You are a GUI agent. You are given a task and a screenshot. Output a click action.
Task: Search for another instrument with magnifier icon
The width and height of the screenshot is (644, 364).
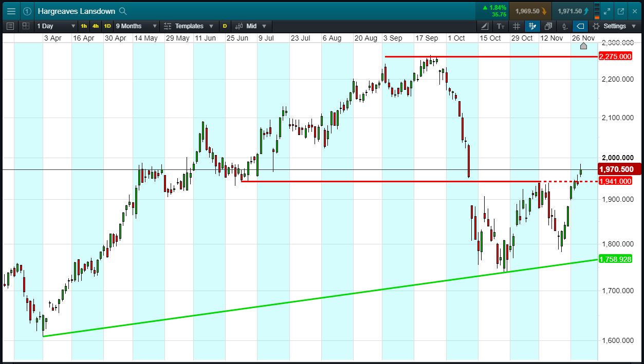123,11
